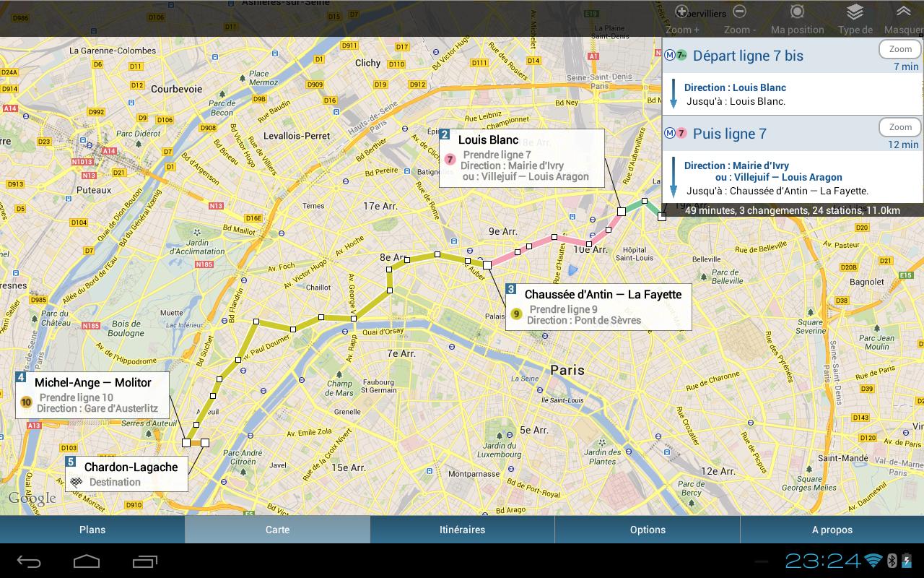Open the Options tab
Viewport: 924px width, 578px height.
[647, 529]
